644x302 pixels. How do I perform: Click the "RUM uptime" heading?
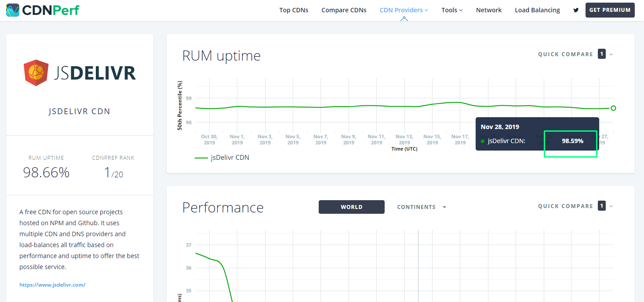click(x=222, y=56)
